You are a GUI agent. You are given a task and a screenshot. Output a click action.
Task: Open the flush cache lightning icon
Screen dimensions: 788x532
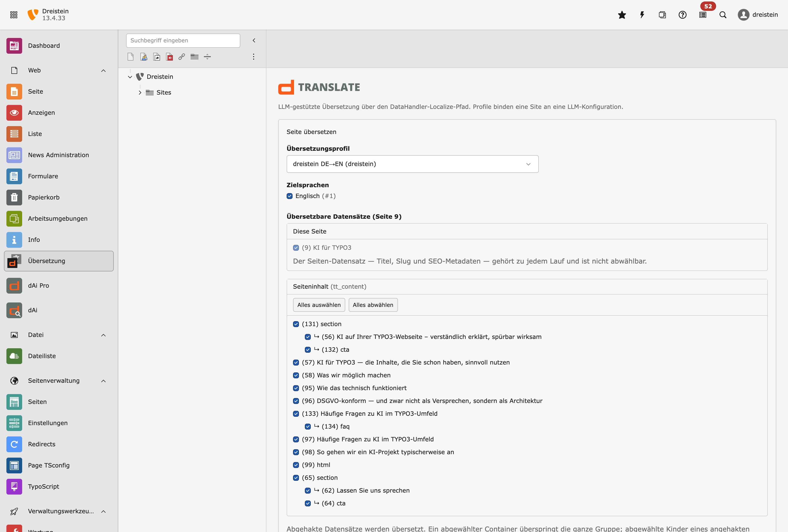pos(642,15)
